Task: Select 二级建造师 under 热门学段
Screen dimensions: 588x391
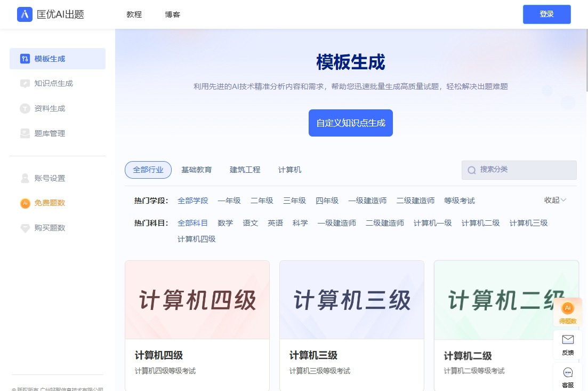Action: pos(416,201)
